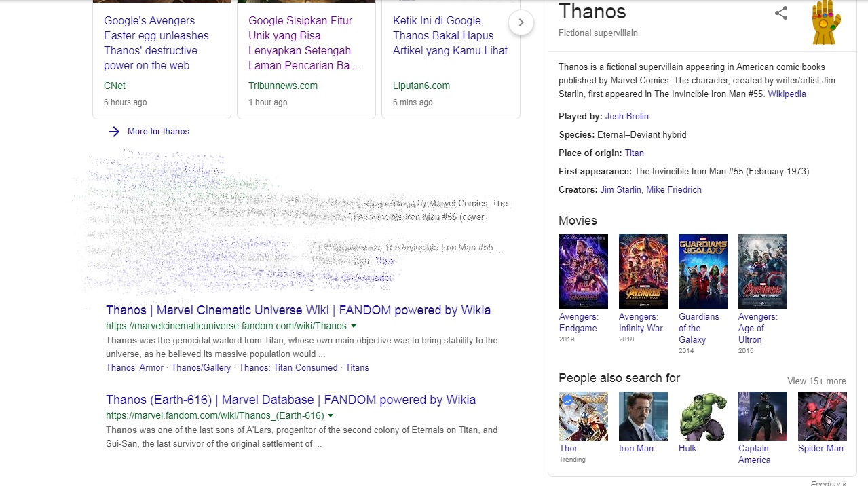Click the CNet source label

click(115, 86)
